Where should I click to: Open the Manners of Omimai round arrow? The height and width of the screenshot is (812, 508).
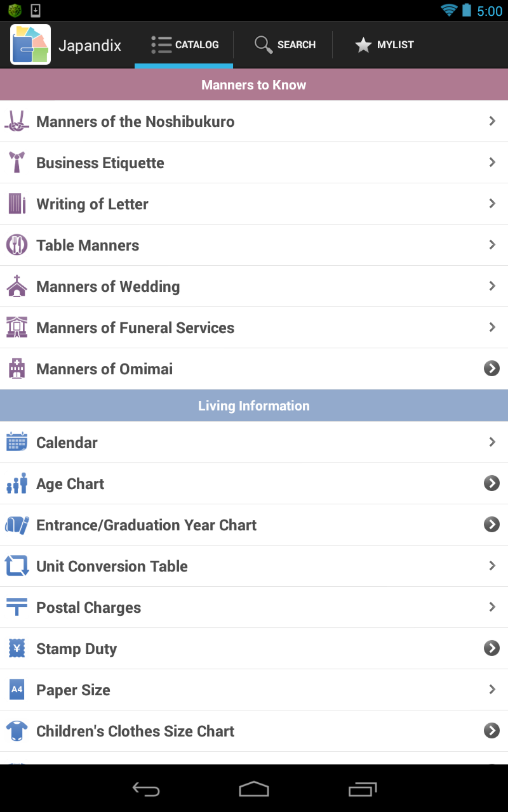(x=492, y=369)
